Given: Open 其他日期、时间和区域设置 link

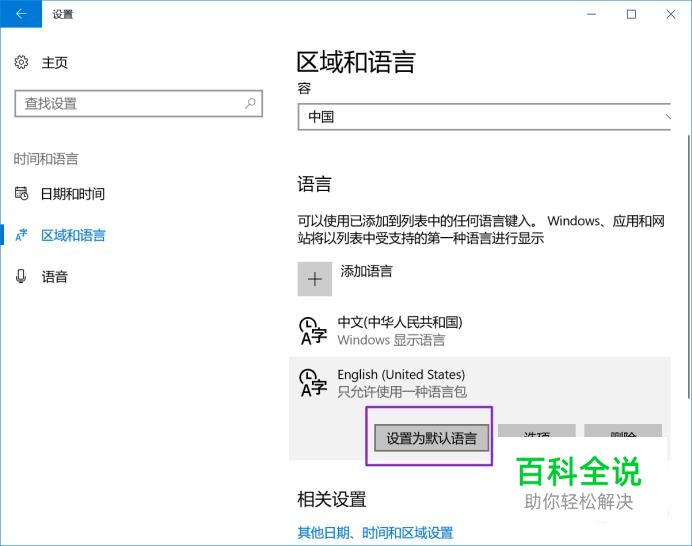Looking at the screenshot, I should pos(375,533).
